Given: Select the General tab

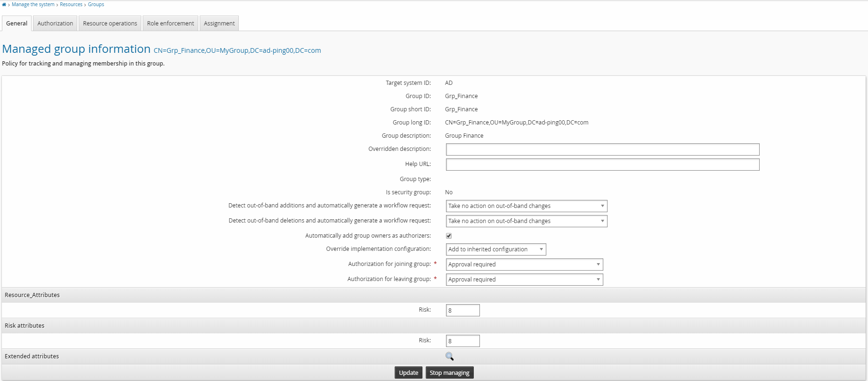Looking at the screenshot, I should point(17,24).
